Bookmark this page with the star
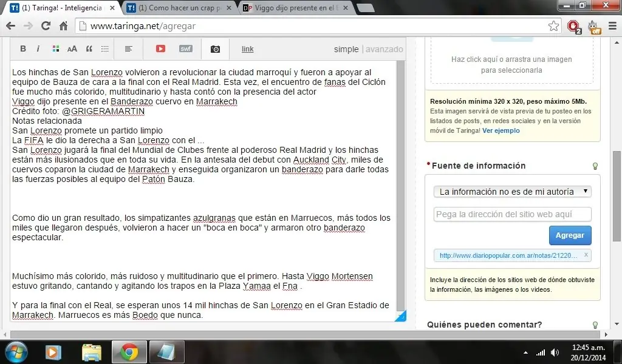Screen dimensions: 622x364 pos(553,26)
